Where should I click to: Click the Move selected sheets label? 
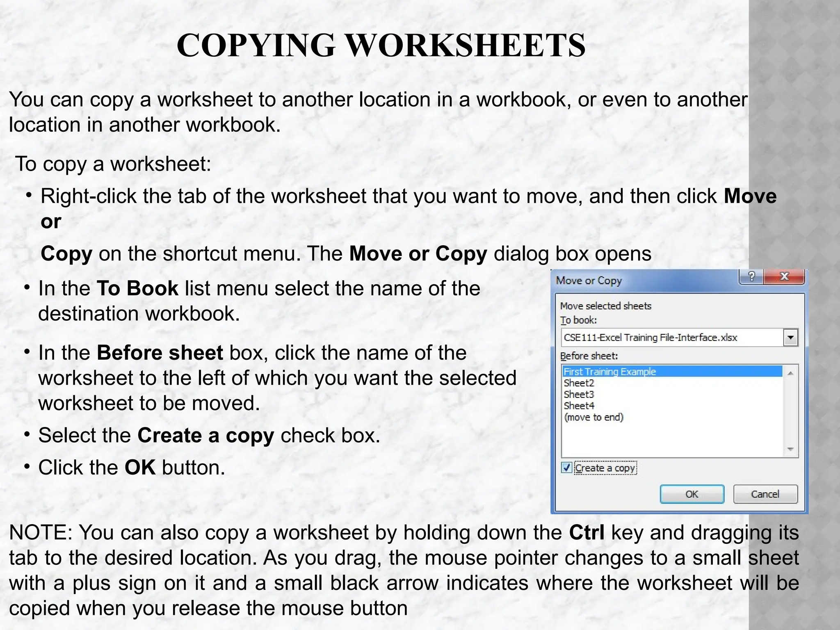point(605,306)
